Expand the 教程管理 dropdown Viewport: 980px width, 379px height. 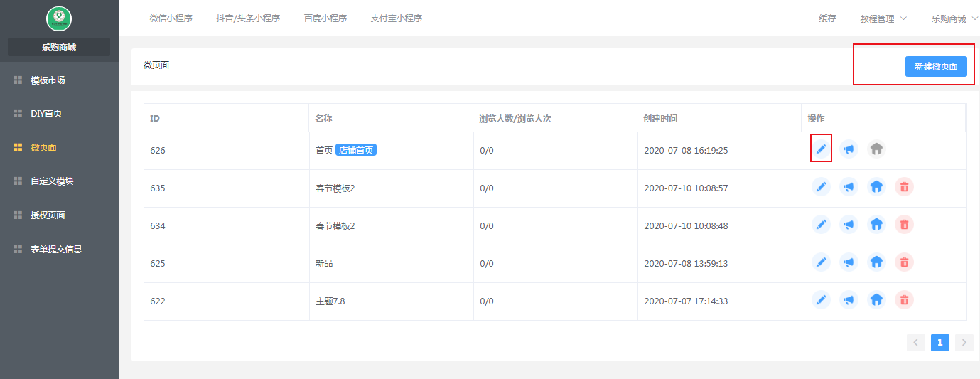click(883, 19)
